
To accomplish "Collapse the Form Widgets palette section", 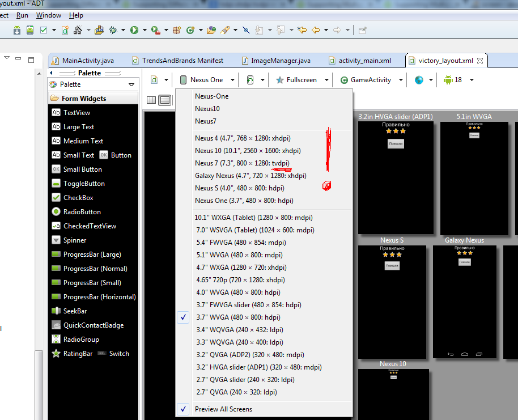I will coord(93,99).
